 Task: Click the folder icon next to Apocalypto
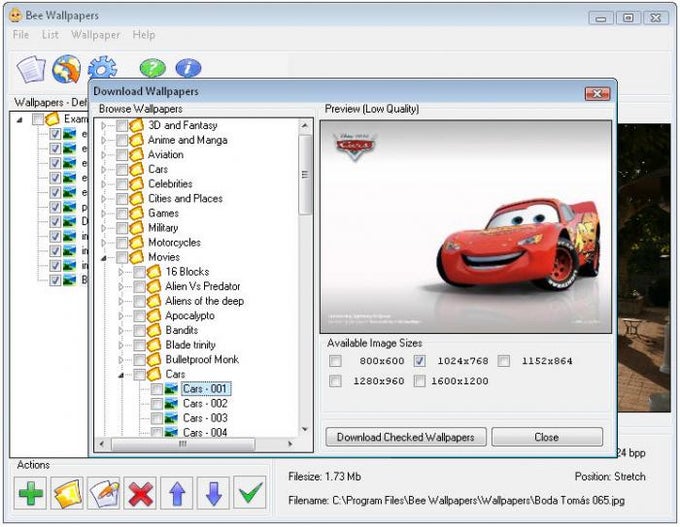click(x=154, y=316)
